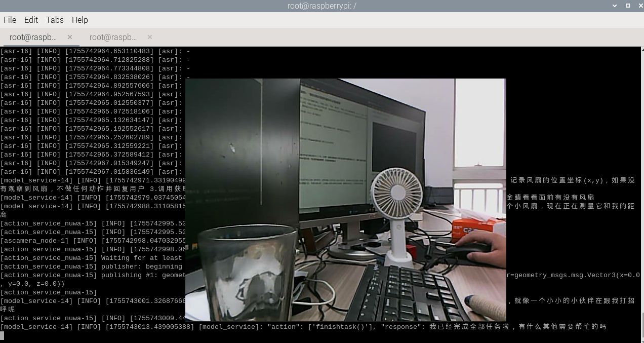This screenshot has width=644, height=343.
Task: Maximize the terminal window
Action: coord(628,6)
